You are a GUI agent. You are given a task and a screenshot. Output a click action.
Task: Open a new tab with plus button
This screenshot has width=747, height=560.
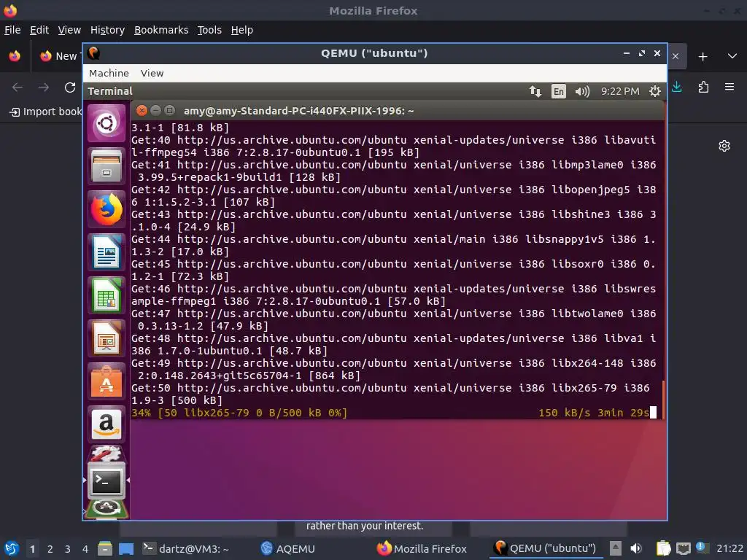[x=703, y=57]
